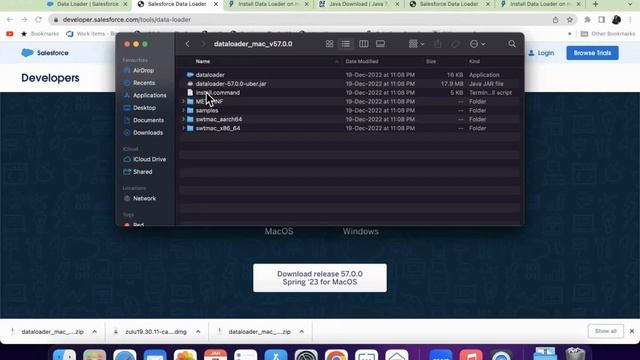Open the Finder action (ellipsis) menu

(x=477, y=44)
